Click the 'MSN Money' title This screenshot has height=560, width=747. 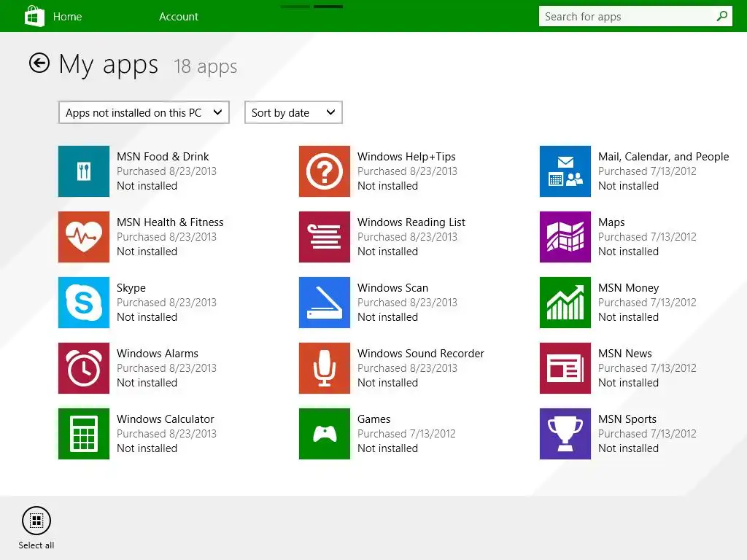pos(628,288)
